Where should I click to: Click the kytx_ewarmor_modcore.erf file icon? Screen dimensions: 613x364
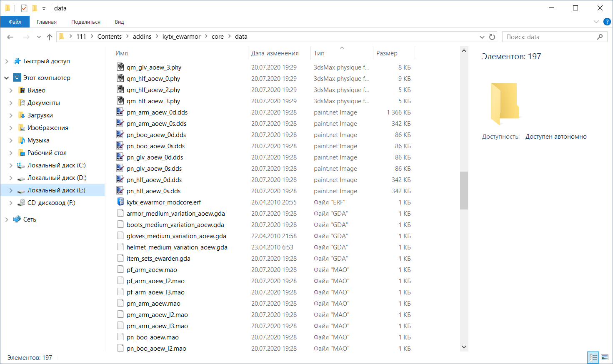click(x=120, y=202)
